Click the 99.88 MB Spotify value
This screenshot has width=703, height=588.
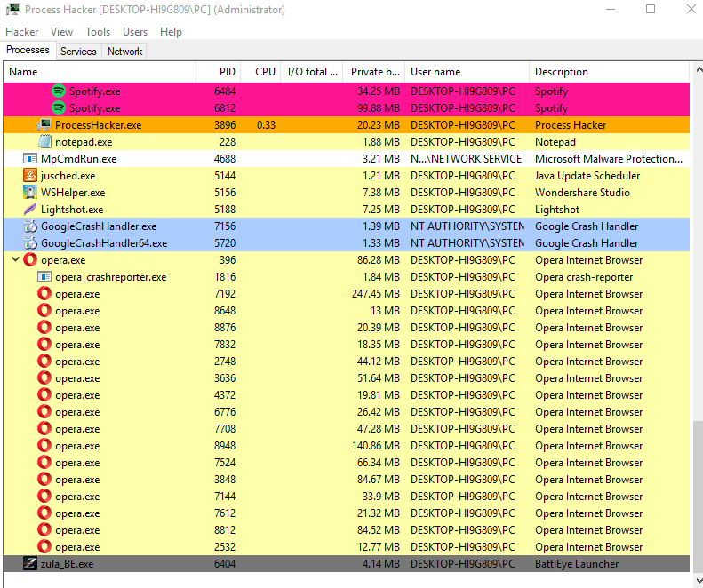tap(379, 108)
